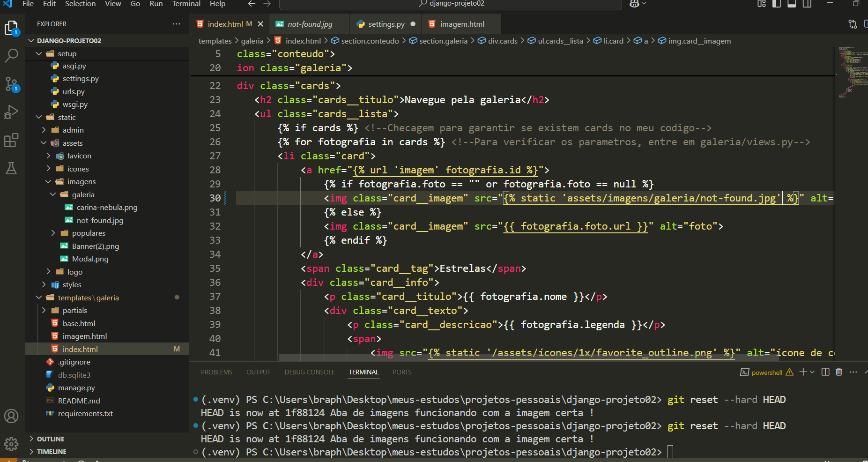Open the Go menu
868x462 pixels.
point(135,4)
